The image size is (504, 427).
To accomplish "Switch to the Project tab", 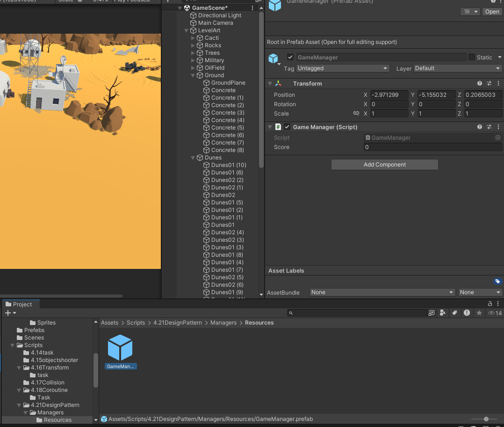I will (x=21, y=304).
